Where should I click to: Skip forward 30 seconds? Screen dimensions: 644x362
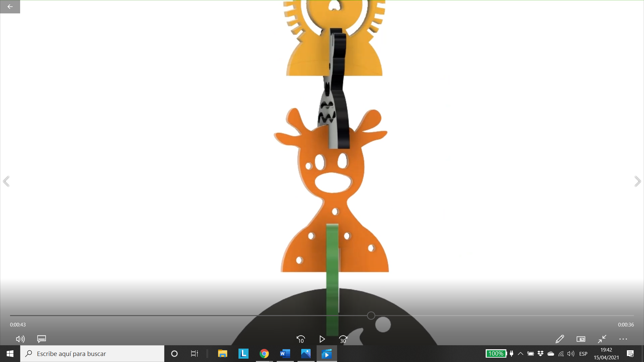[343, 339]
